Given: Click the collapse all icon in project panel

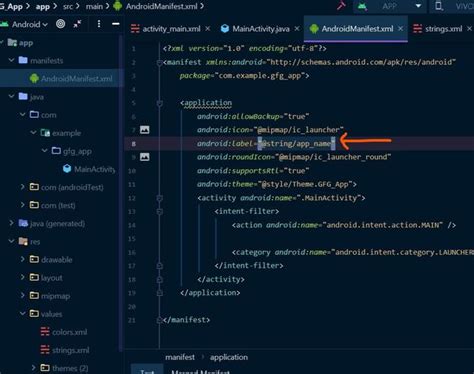Looking at the screenshot, I should tap(77, 24).
